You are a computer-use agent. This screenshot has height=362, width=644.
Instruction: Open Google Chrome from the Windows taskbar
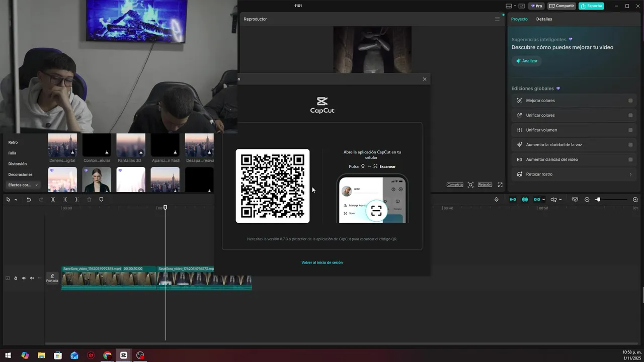tap(107, 355)
